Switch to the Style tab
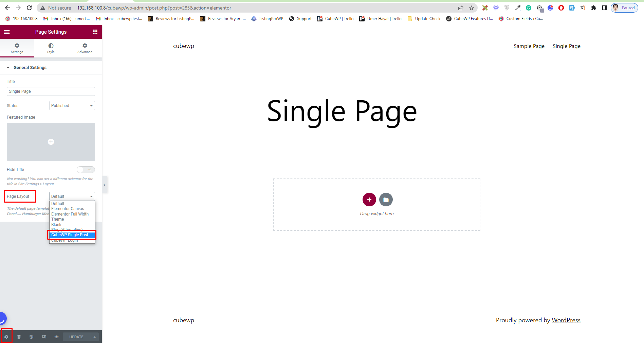 click(x=51, y=48)
